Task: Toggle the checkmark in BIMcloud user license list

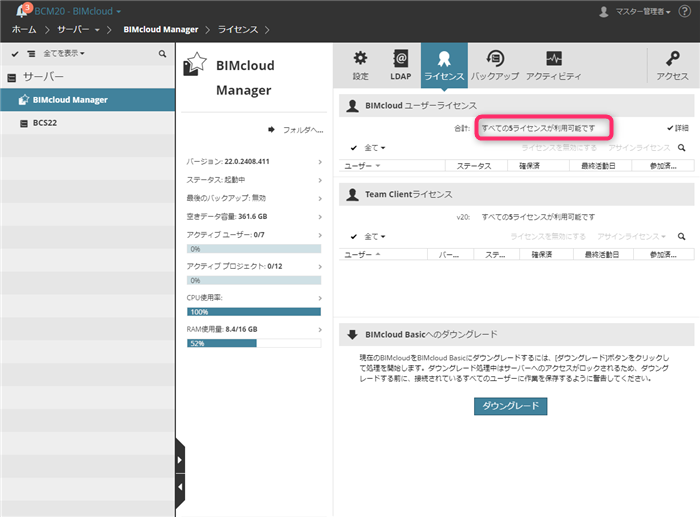Action: tap(354, 148)
